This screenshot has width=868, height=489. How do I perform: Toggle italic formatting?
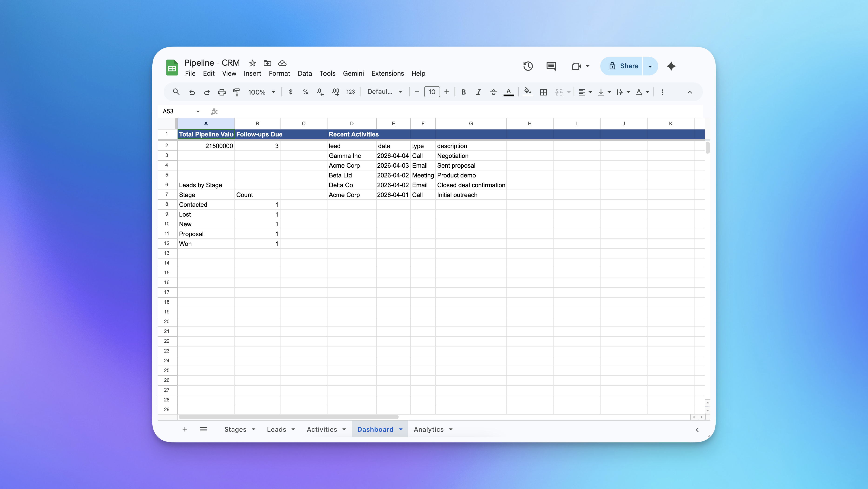tap(478, 92)
